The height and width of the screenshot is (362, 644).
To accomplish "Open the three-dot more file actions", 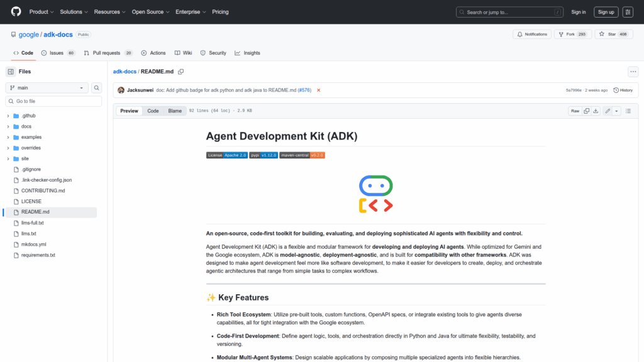I will pyautogui.click(x=633, y=72).
